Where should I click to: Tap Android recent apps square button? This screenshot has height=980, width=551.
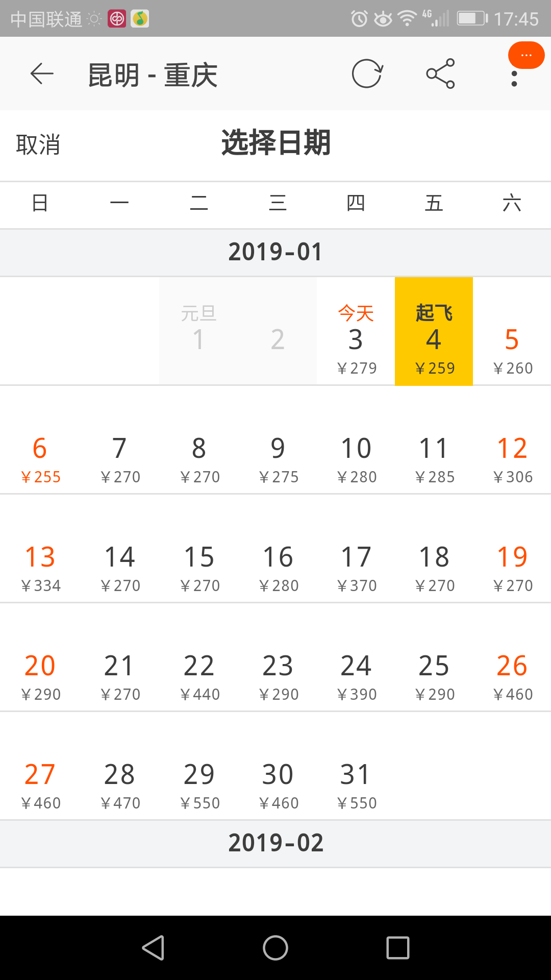pos(398,948)
